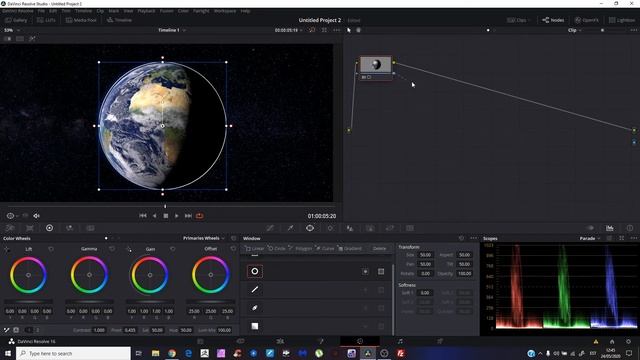
Task: Open the RGB Mixer palette icon
Action: tap(69, 228)
